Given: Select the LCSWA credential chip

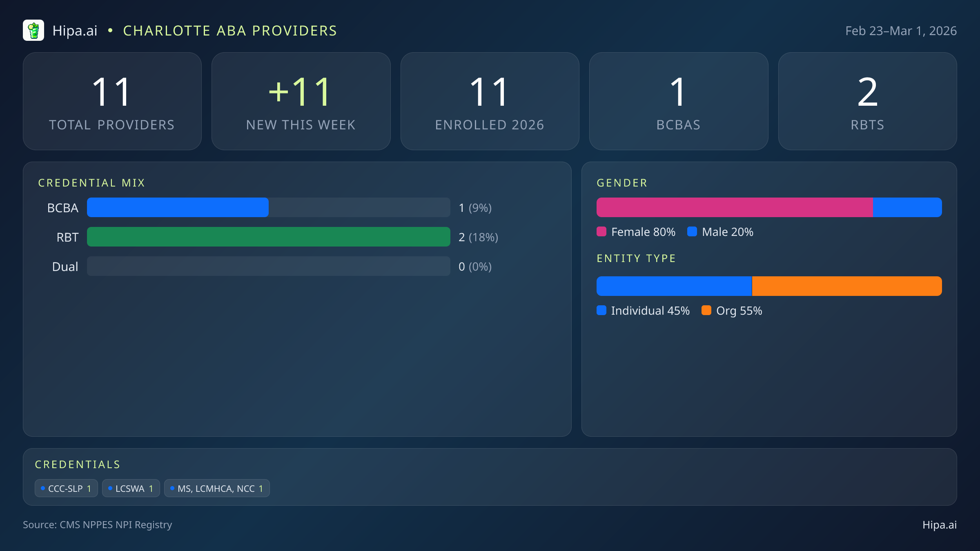Looking at the screenshot, I should point(131,488).
